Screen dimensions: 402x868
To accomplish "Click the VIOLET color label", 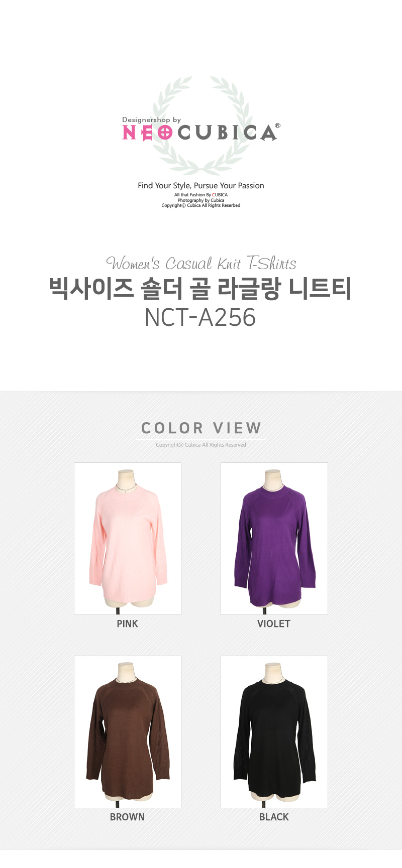I will point(274,624).
